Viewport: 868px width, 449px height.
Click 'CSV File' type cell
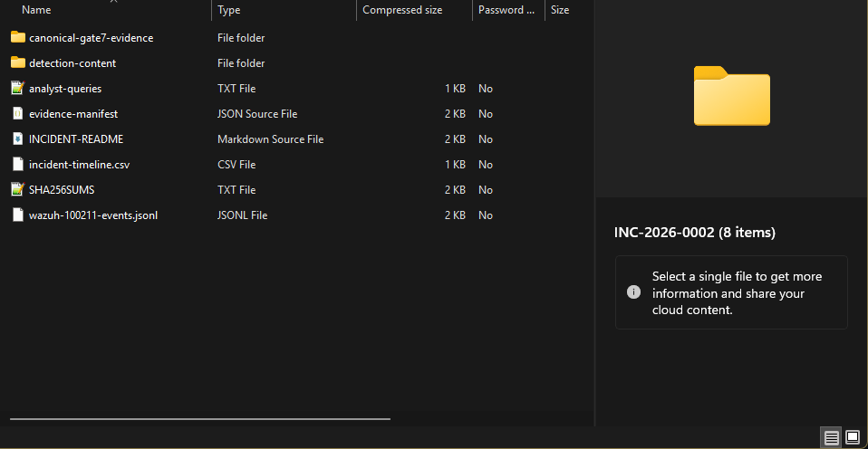click(236, 165)
